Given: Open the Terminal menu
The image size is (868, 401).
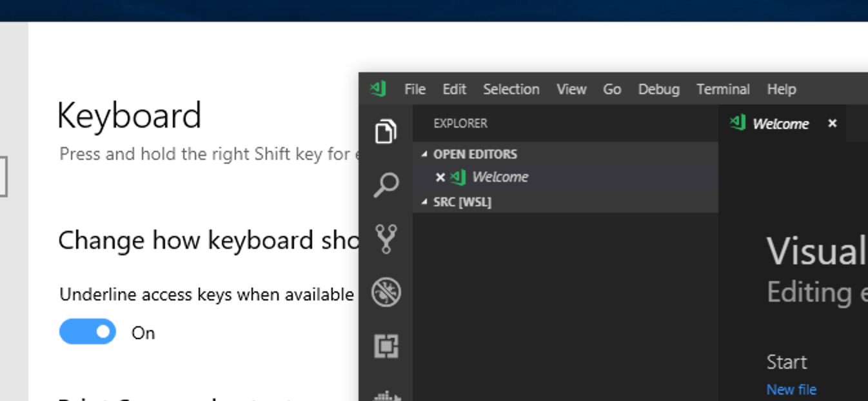Looking at the screenshot, I should (723, 89).
